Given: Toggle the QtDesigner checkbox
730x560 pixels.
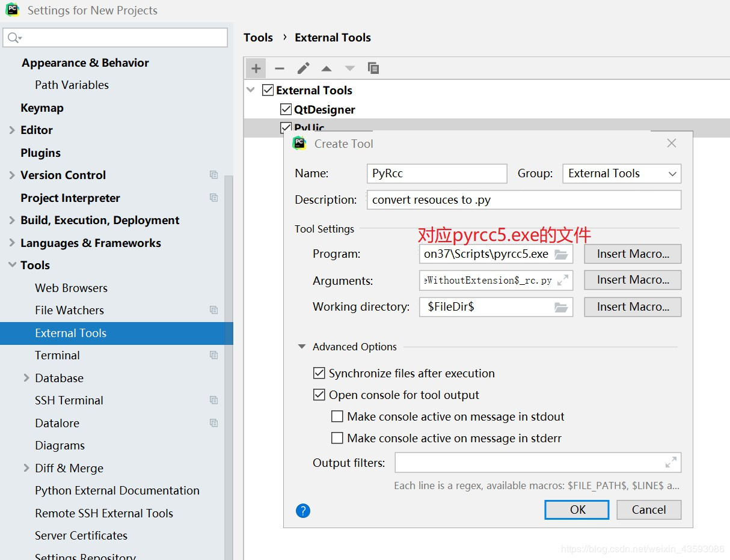Looking at the screenshot, I should tap(286, 109).
